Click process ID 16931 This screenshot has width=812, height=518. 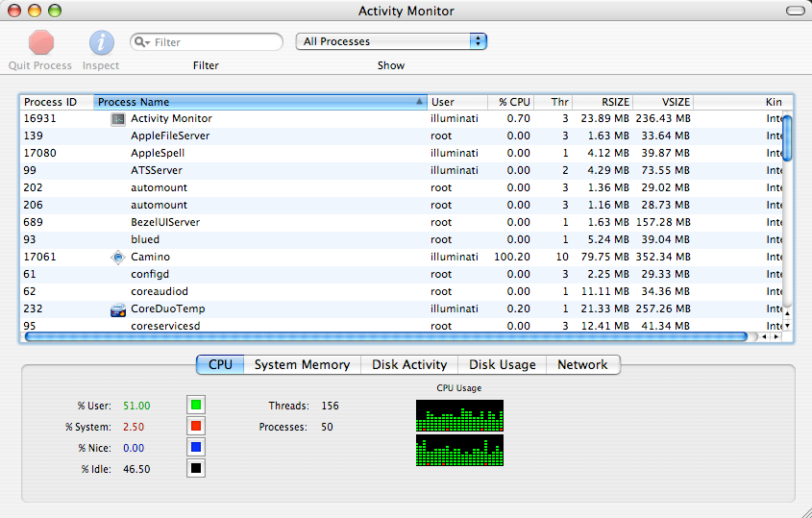click(39, 118)
